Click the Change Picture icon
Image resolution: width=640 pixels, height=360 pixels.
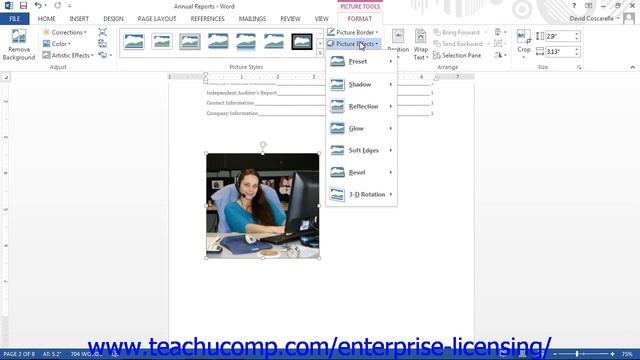(x=102, y=44)
